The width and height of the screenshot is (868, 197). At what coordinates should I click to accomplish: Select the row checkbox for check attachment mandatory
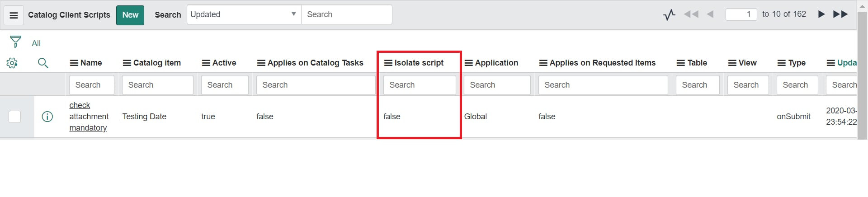pos(15,117)
